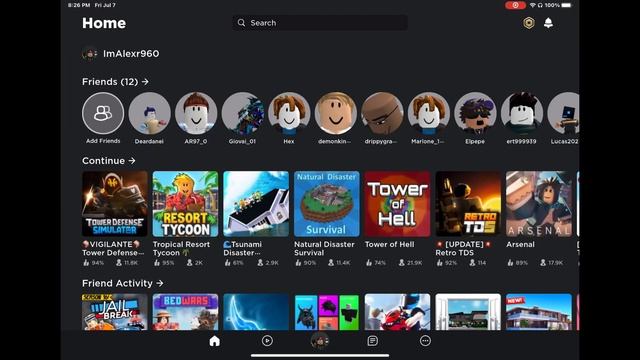Open the Chat tab in bottom bar

tap(372, 341)
